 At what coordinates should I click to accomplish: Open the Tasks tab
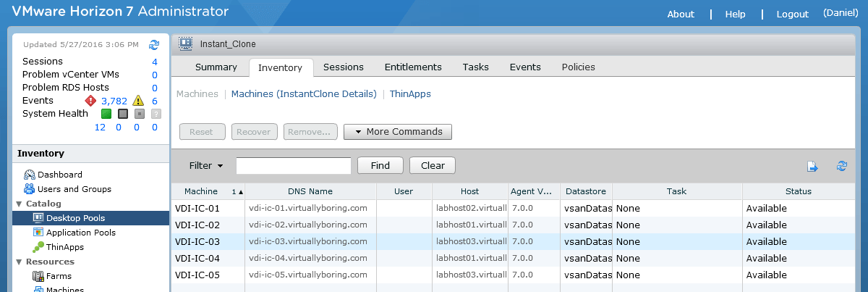pos(476,67)
